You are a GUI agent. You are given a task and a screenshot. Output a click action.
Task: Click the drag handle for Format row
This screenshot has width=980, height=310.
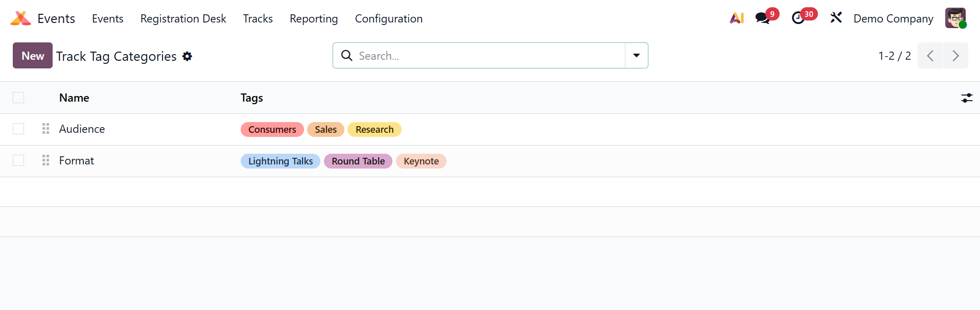45,160
